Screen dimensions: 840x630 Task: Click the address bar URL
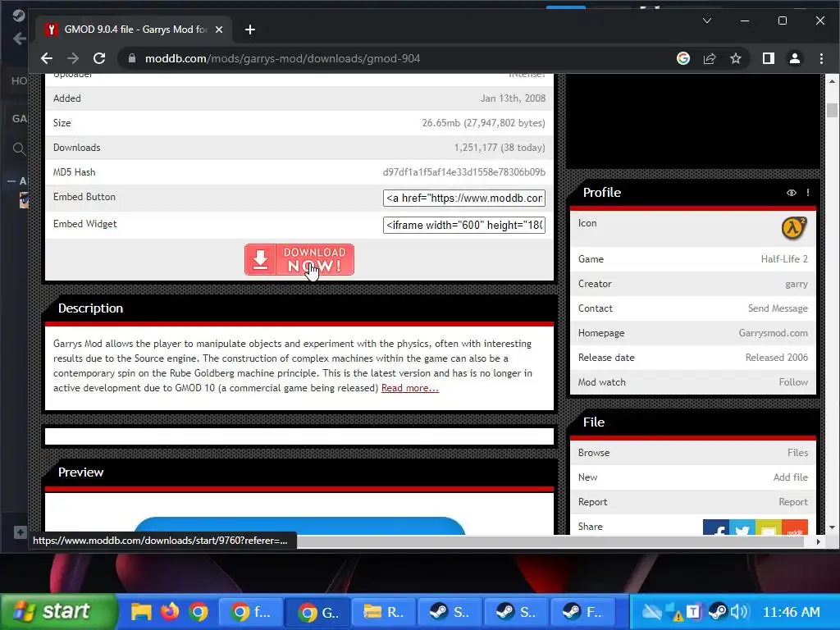tap(282, 58)
